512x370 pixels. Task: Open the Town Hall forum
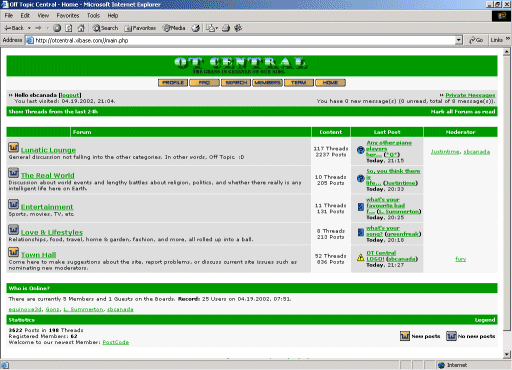pyautogui.click(x=38, y=255)
